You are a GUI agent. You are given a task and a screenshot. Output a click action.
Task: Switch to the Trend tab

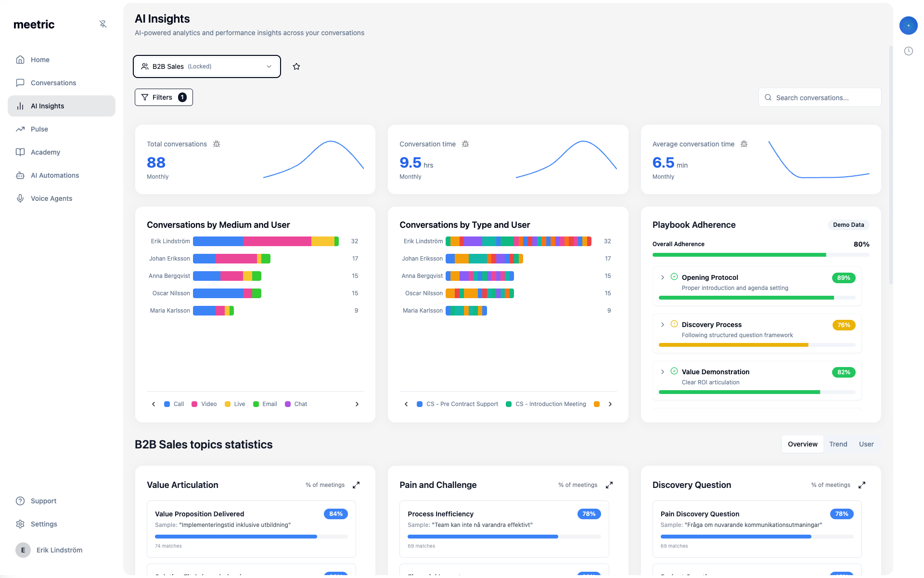(838, 444)
